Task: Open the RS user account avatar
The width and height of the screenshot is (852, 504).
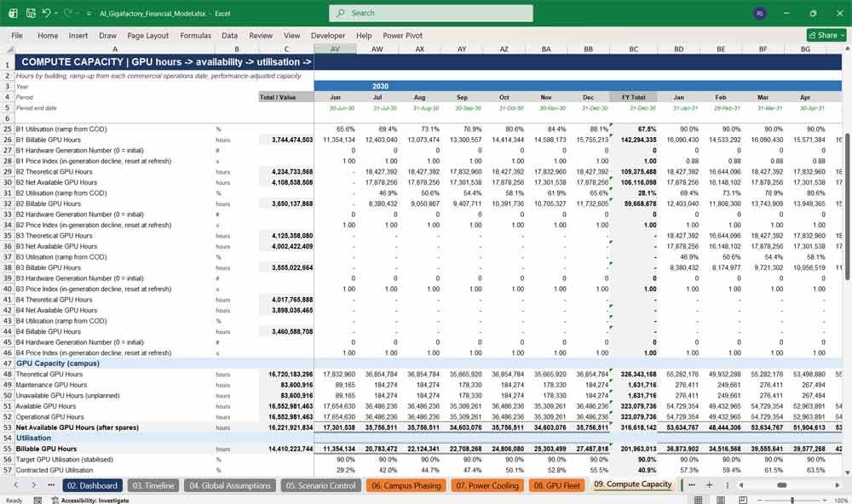Action: pyautogui.click(x=760, y=13)
